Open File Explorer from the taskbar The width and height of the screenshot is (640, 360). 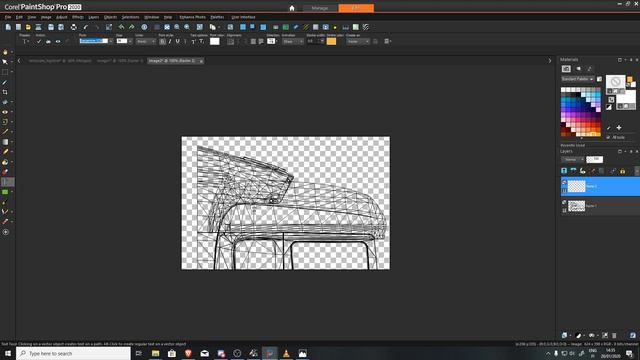pos(156,353)
